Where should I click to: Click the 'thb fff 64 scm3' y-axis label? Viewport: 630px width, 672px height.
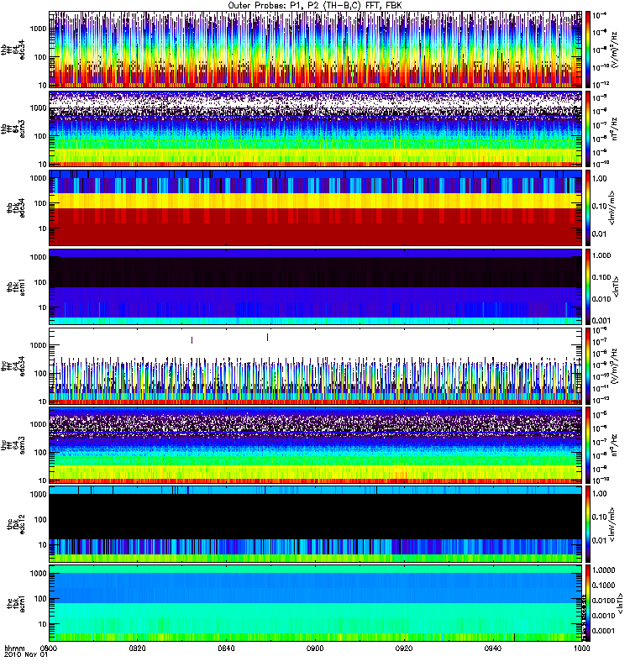point(13,129)
